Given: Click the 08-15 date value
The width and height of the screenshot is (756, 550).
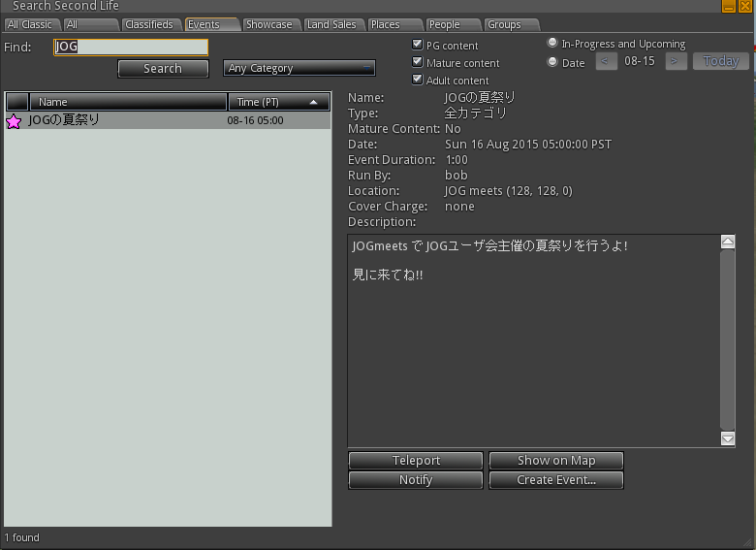Looking at the screenshot, I should (640, 61).
